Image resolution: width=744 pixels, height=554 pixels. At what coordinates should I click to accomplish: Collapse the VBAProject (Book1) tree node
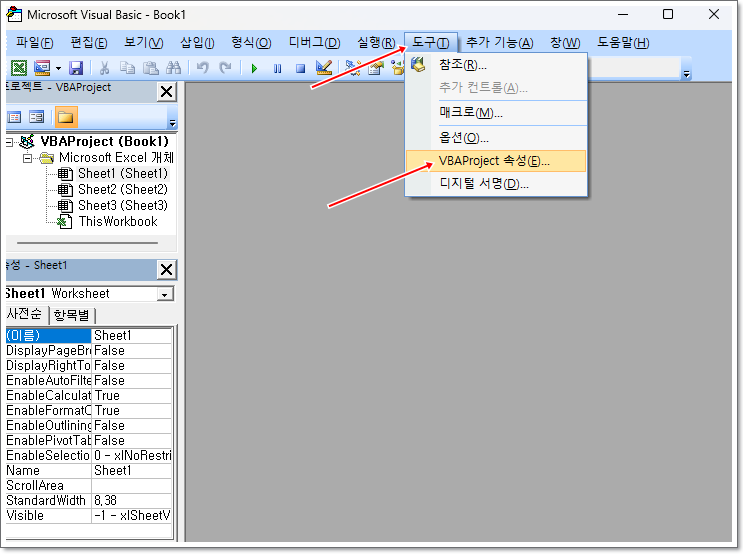[9, 142]
